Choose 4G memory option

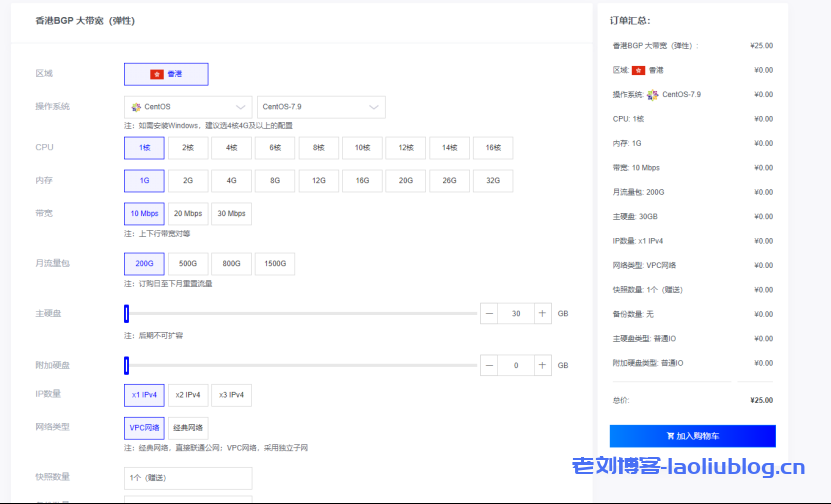point(232,181)
